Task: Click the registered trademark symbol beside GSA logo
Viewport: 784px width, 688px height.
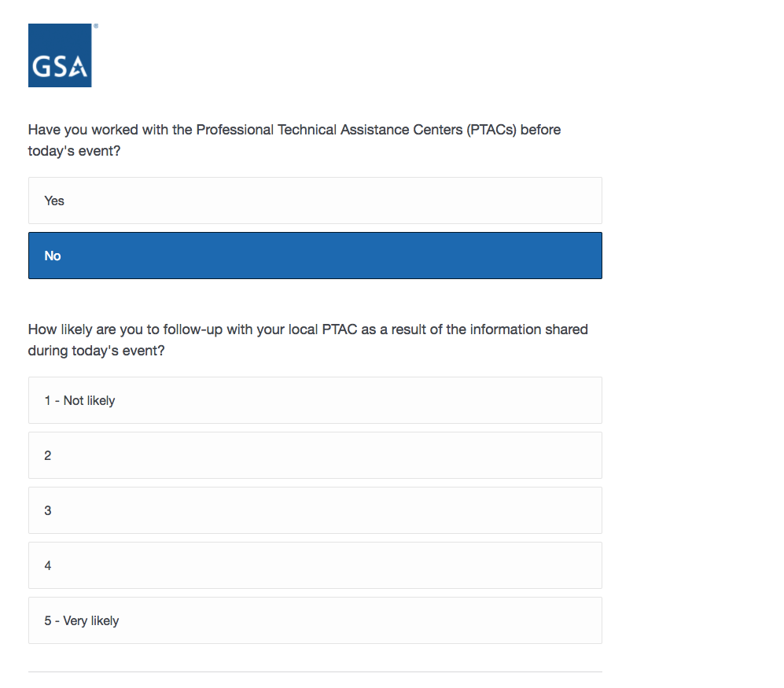Action: [96, 26]
